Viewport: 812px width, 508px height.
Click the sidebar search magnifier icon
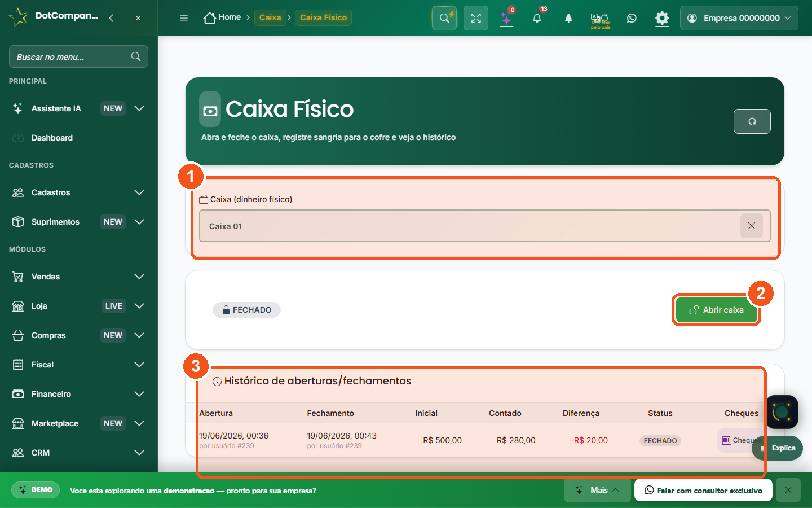(x=136, y=56)
